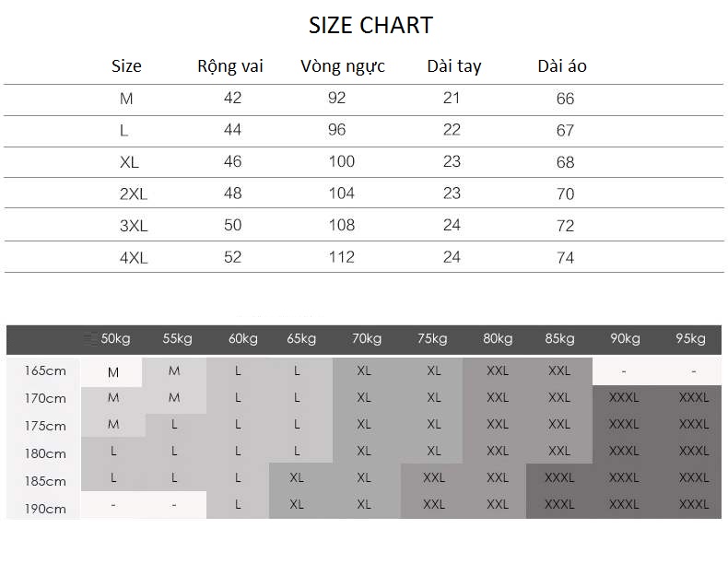The width and height of the screenshot is (728, 564).
Task: Click the 190cm height row label
Action: pos(45,509)
